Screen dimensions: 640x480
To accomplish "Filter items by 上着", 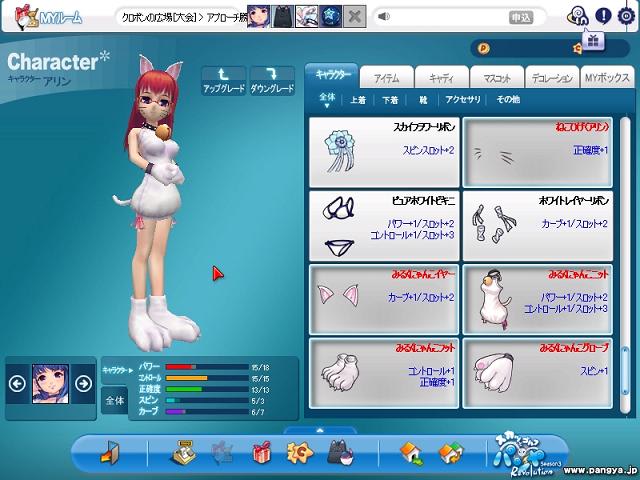I will [x=358, y=100].
